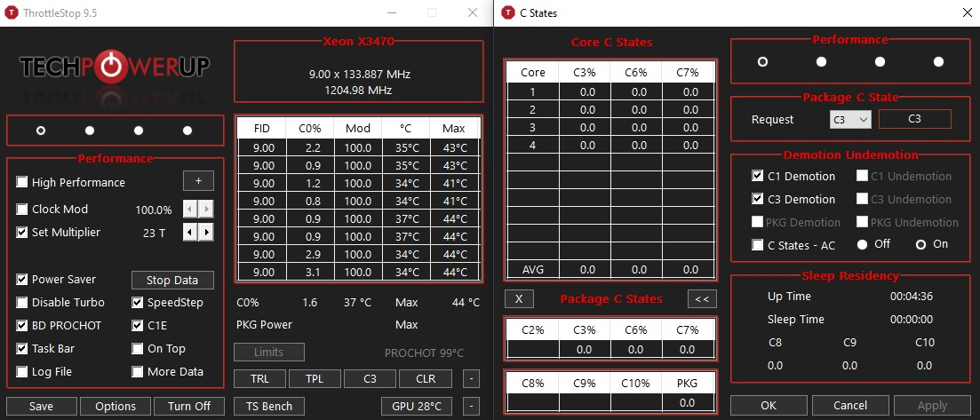Uncheck C1 Demotion in C States window
Screen dimensions: 980x420
[x=758, y=176]
